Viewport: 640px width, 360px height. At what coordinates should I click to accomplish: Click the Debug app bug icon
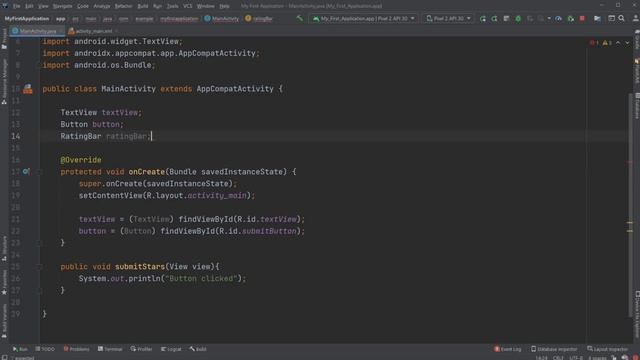(518, 18)
